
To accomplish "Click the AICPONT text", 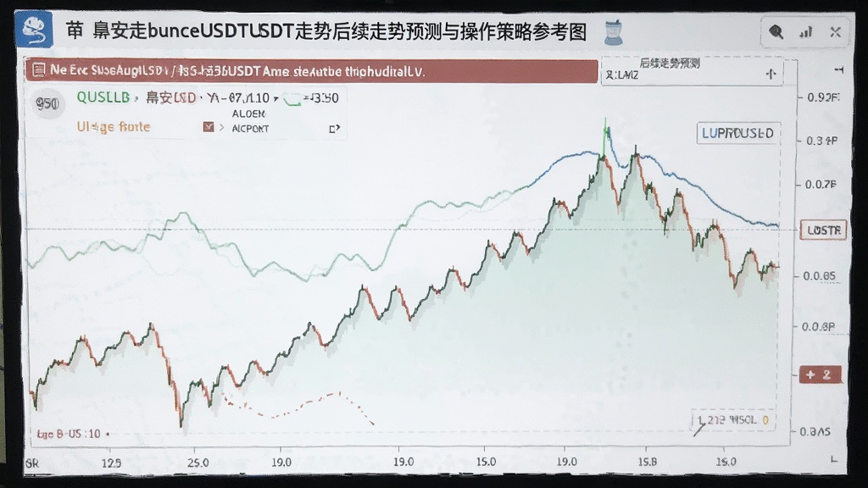I will [x=250, y=129].
